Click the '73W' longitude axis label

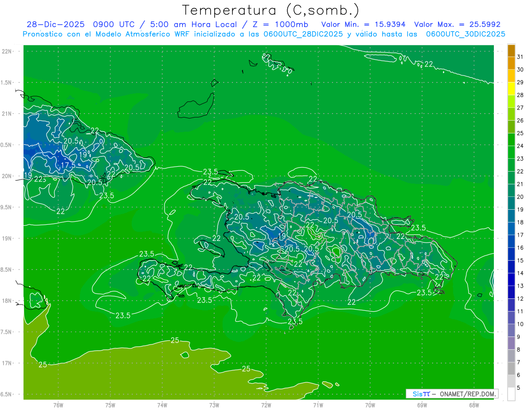(x=214, y=405)
